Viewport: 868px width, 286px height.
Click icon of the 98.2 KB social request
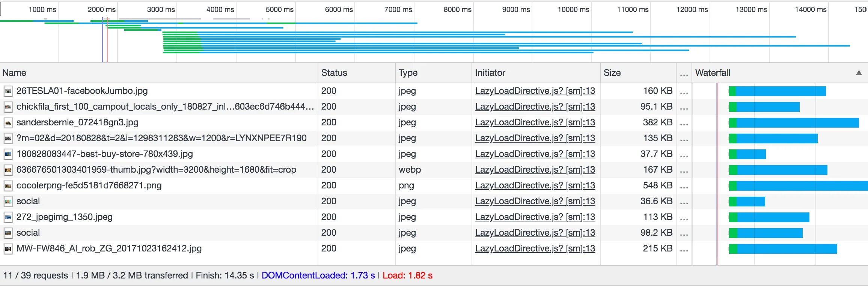tap(8, 233)
